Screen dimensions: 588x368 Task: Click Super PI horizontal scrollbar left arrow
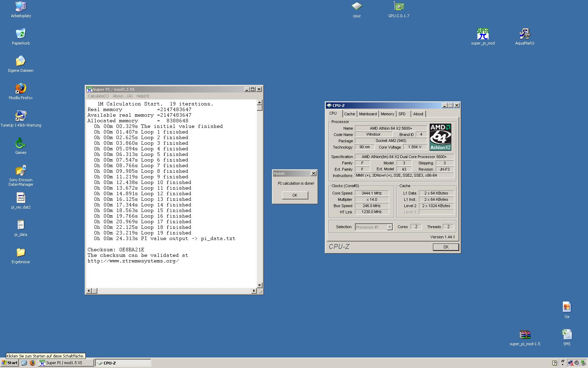point(89,291)
